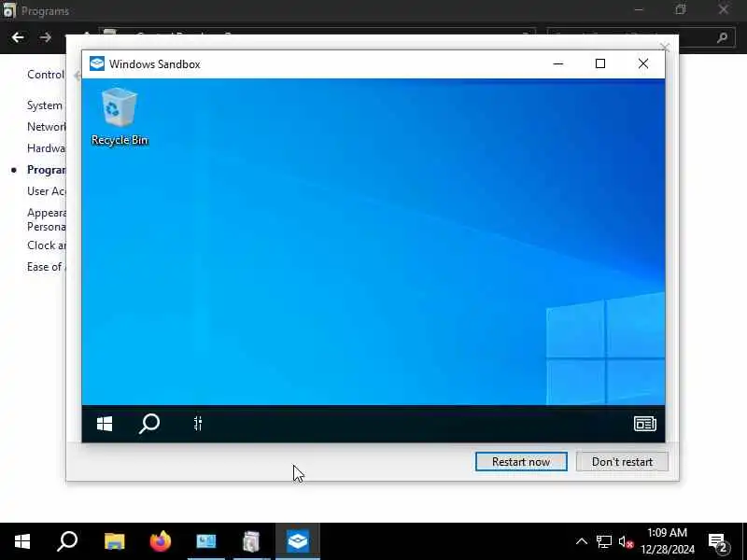This screenshot has height=560, width=747.
Task: Open File Explorer from taskbar
Action: tap(114, 541)
